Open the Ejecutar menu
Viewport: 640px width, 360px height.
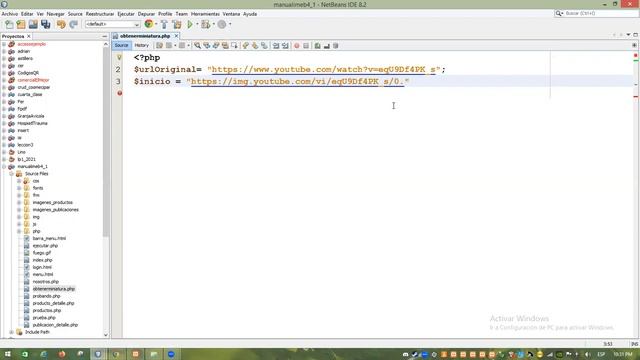click(x=126, y=14)
